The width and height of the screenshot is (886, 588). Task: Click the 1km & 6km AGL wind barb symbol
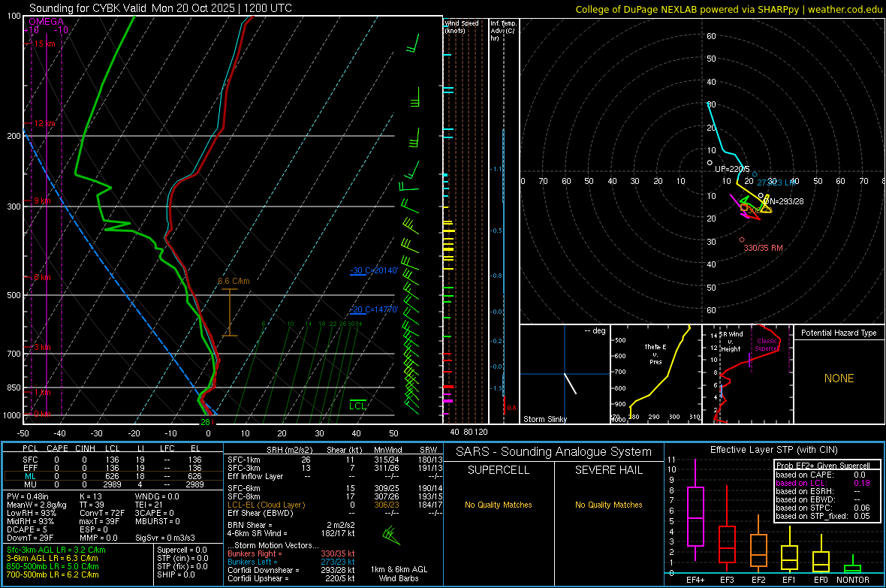pos(391,535)
